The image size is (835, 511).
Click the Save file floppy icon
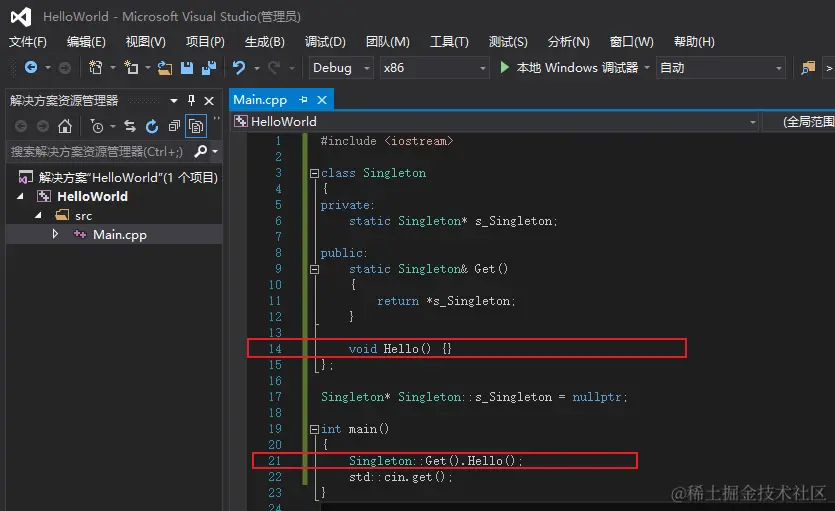click(x=187, y=68)
